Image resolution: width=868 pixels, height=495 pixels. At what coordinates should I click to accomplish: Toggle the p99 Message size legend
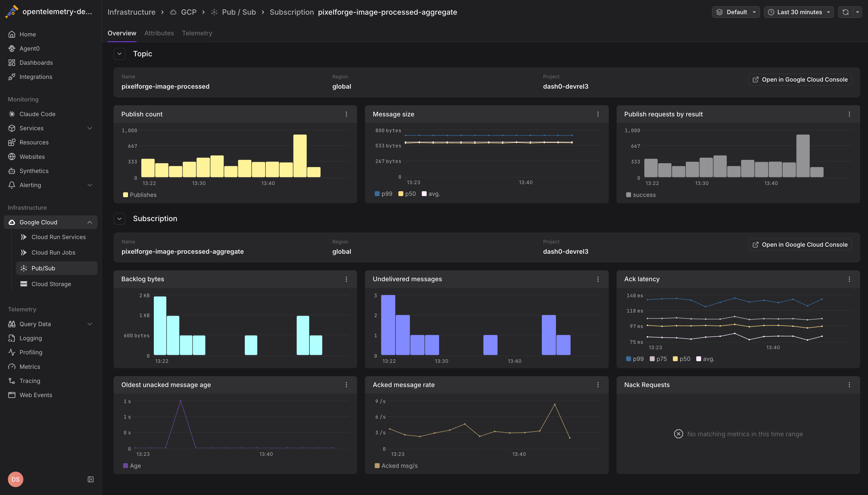click(383, 194)
